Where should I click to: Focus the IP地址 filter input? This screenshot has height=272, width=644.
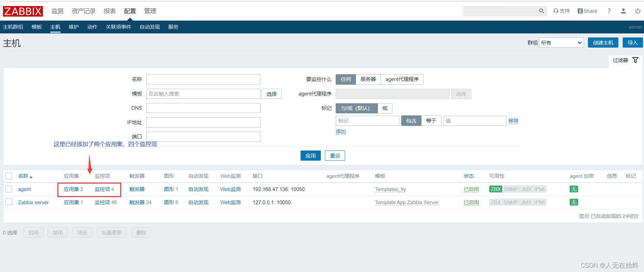pyautogui.click(x=203, y=123)
